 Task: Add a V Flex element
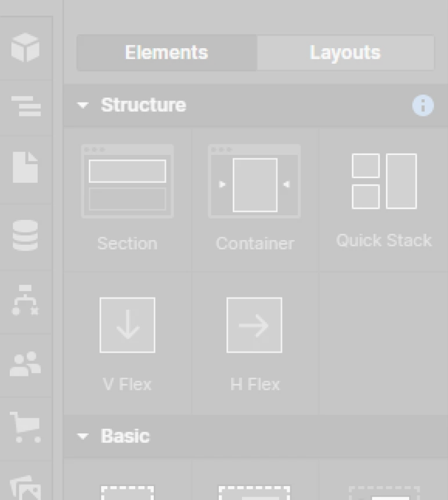click(127, 342)
